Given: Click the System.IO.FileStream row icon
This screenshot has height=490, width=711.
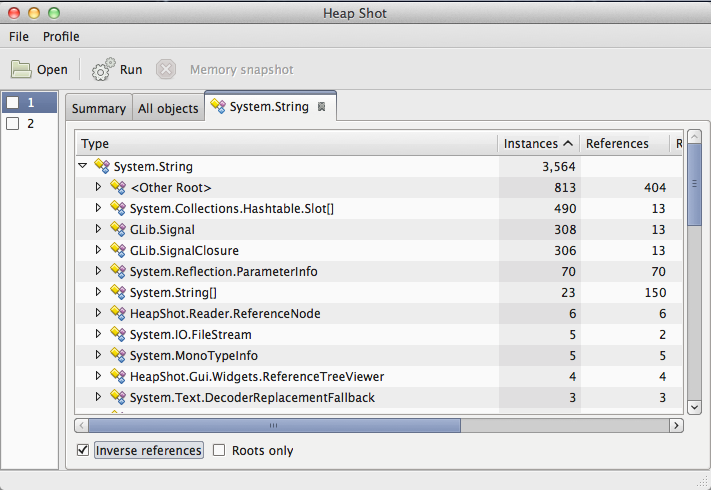Looking at the screenshot, I should (x=118, y=334).
